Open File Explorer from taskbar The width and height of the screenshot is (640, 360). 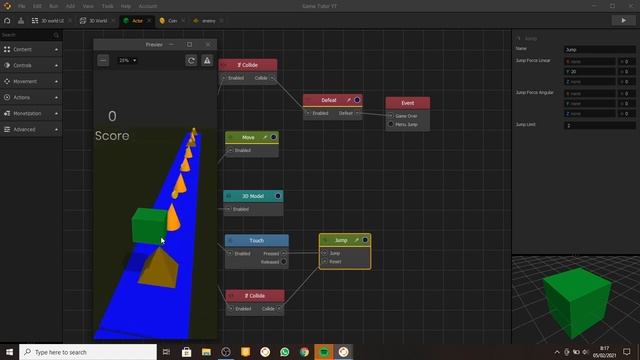coord(206,352)
